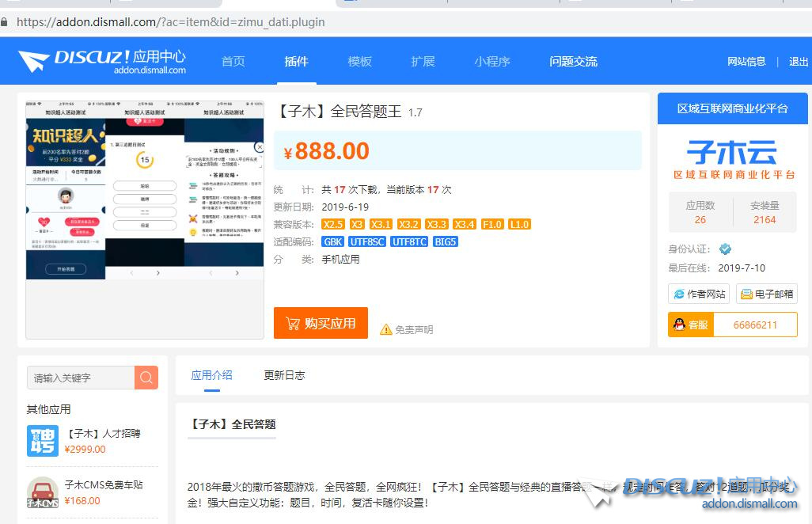The width and height of the screenshot is (812, 524).
Task: Click the 2019-6-19 update date
Action: click(x=345, y=207)
